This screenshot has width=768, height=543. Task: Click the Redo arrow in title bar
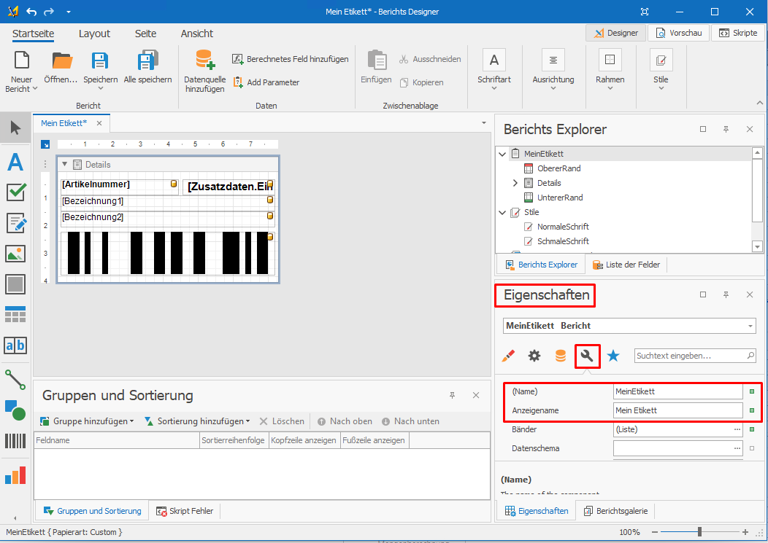click(x=48, y=11)
